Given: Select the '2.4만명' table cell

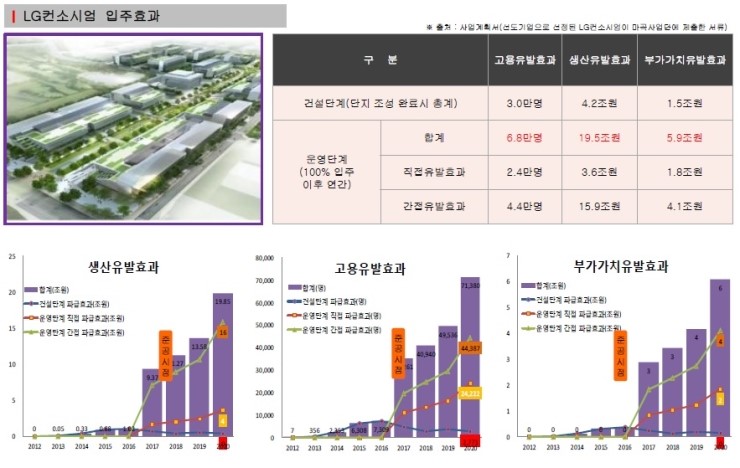Looking at the screenshot, I should coord(525,172).
